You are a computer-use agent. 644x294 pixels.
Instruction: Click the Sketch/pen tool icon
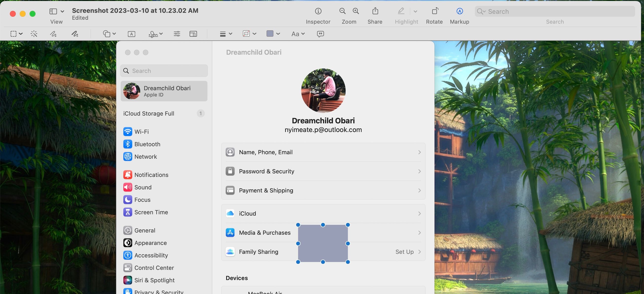[54, 33]
